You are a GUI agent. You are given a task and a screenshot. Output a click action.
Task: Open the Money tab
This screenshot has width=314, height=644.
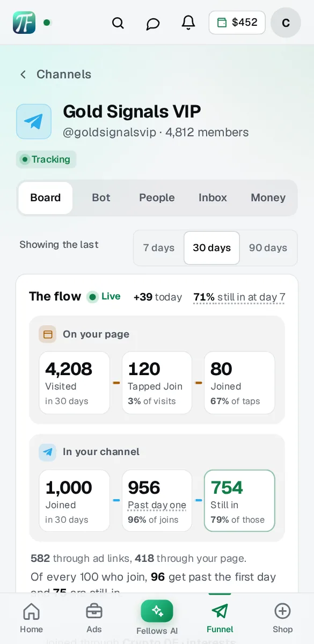268,197
